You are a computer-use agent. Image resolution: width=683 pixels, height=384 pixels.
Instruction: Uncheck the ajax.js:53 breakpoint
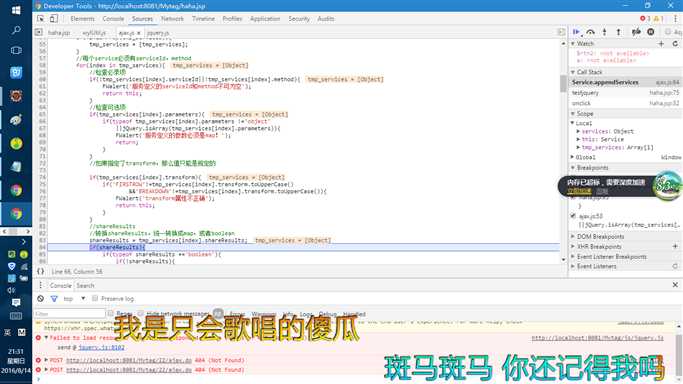tap(573, 216)
